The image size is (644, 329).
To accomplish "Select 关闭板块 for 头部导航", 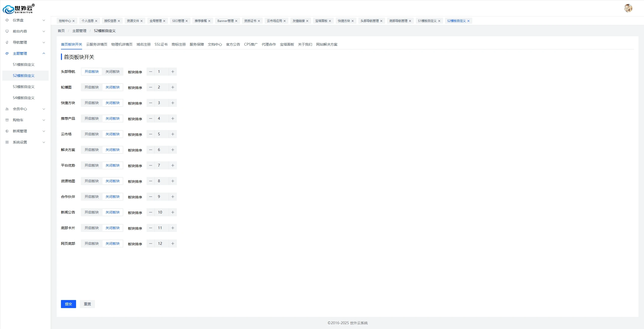I will [113, 72].
